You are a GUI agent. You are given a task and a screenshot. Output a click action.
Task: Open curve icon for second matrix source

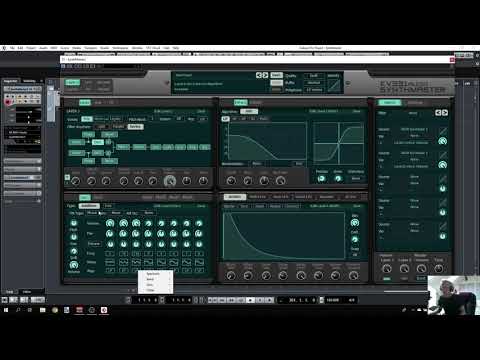[x=443, y=155]
